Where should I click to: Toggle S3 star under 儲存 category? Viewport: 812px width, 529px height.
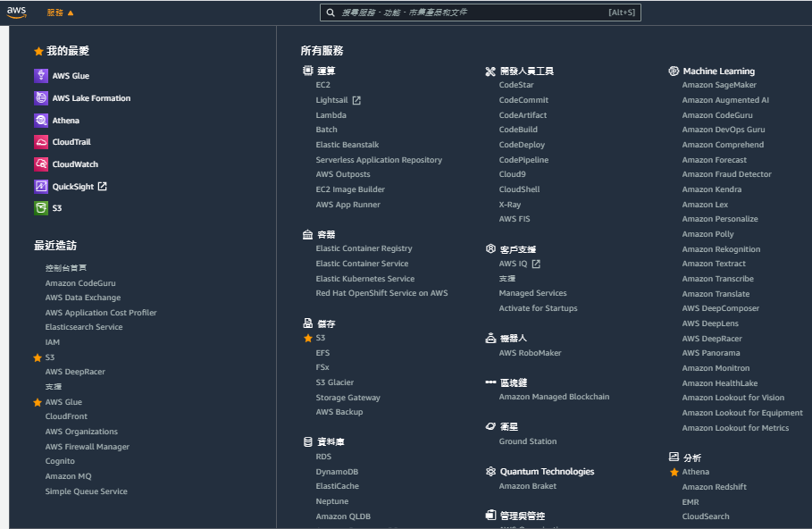pos(308,339)
